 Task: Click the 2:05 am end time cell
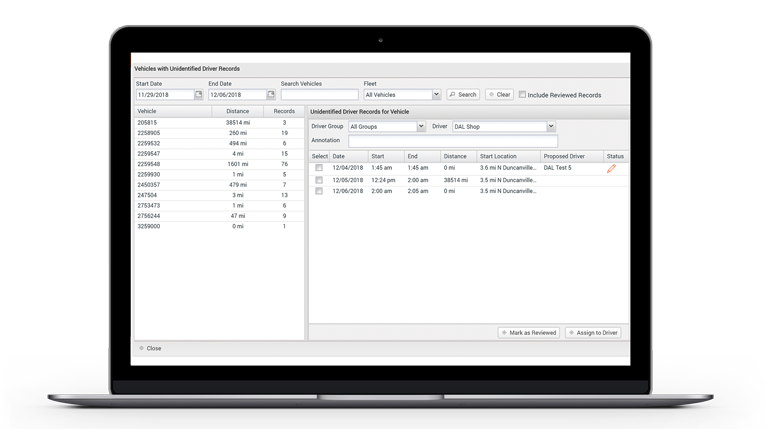pos(418,191)
